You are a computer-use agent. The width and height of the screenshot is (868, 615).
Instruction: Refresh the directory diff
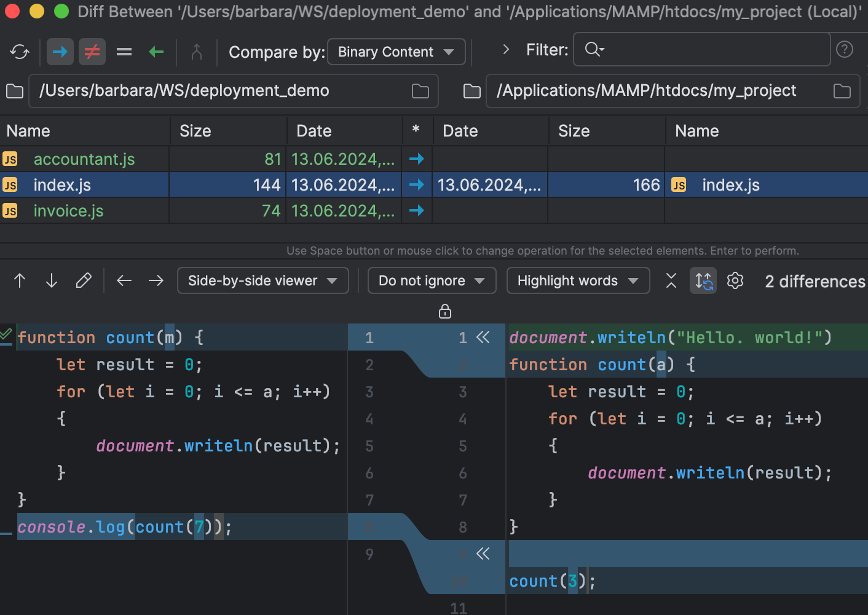[x=20, y=52]
